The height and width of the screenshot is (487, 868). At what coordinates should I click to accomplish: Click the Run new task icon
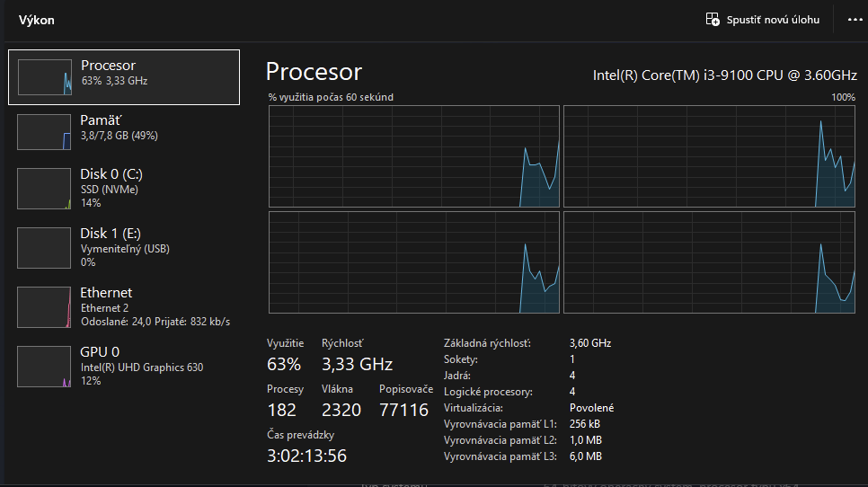[713, 20]
